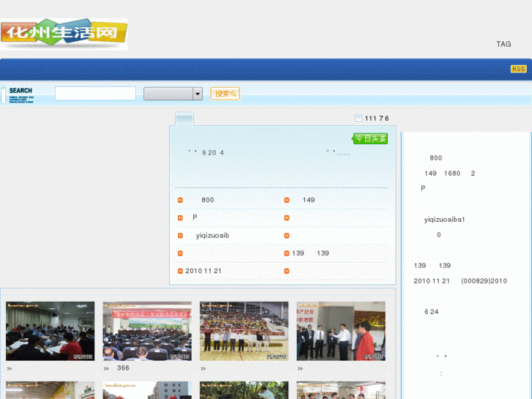Click the 化州生活网 site logo
The image size is (532, 399).
click(x=64, y=34)
